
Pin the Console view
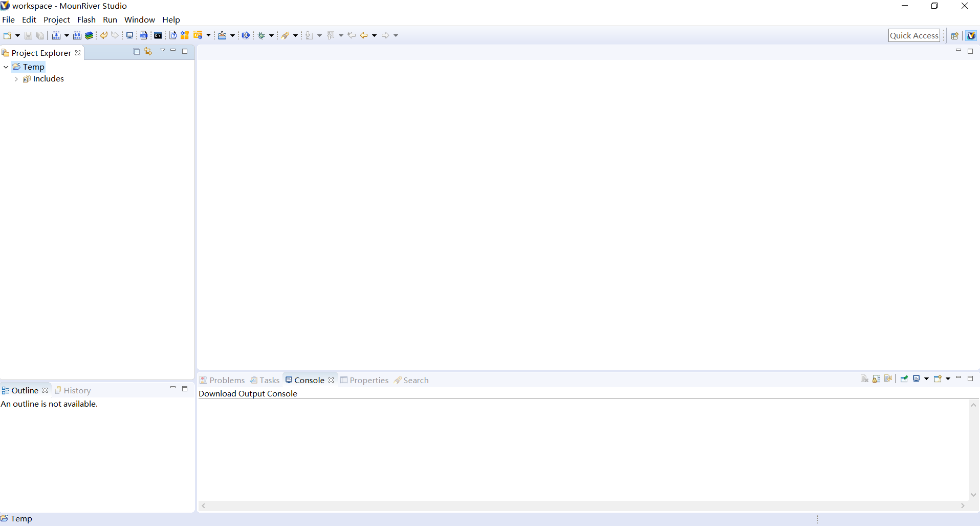coord(904,379)
